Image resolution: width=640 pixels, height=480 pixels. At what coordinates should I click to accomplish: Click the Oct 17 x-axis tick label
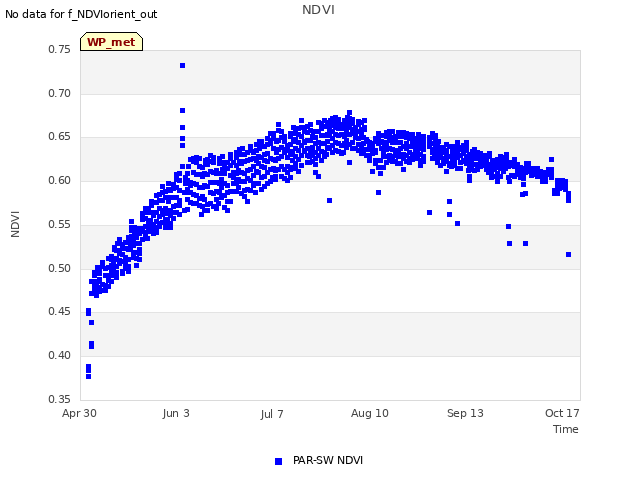(562, 413)
